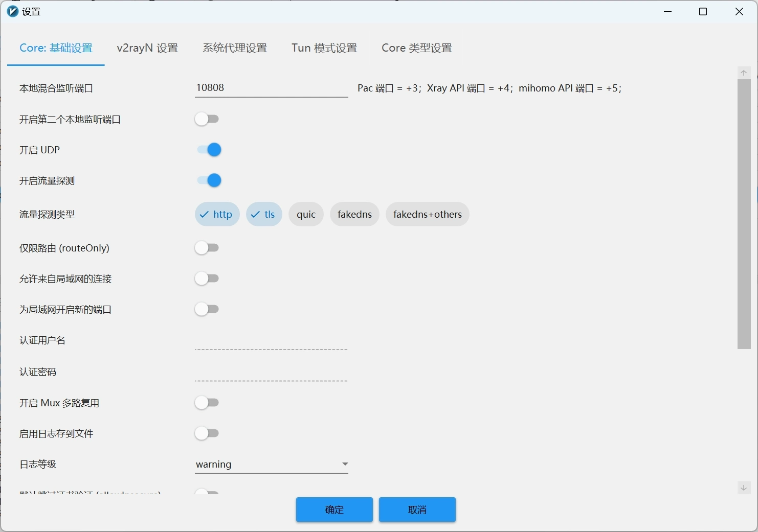
Task: Enable the quic sniffing type
Action: tap(306, 214)
